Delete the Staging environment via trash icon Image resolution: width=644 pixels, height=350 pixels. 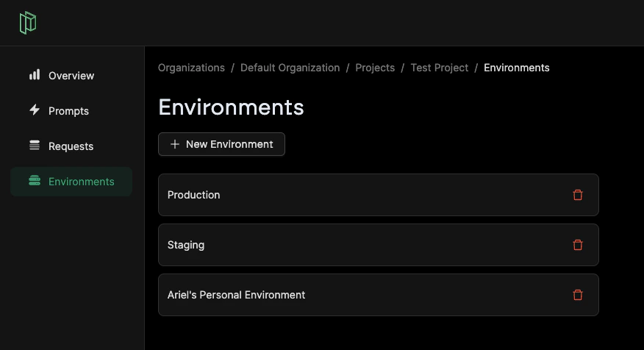tap(578, 245)
